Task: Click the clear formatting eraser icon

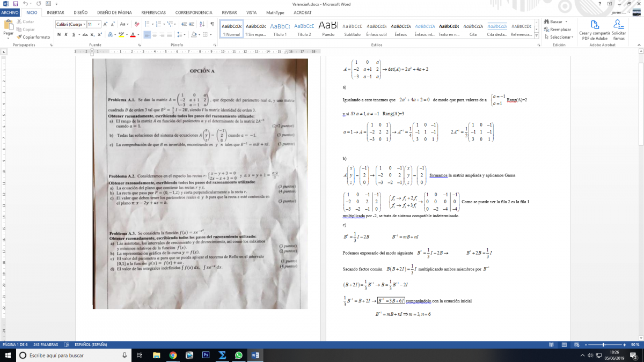Action: tap(137, 24)
